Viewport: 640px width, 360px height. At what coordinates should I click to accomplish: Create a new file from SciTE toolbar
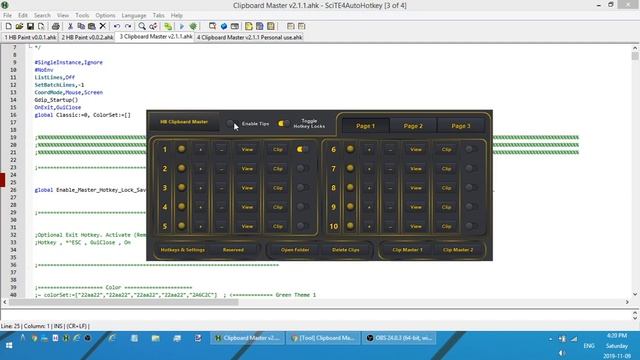[x=9, y=26]
